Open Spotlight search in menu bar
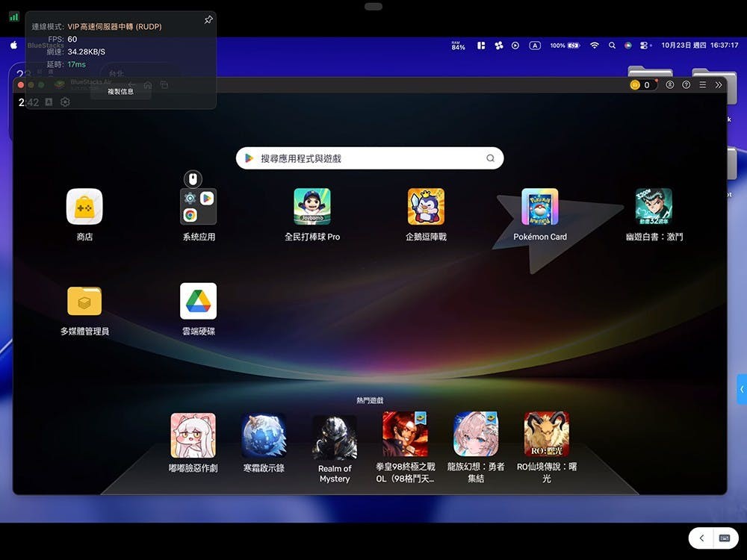The image size is (747, 560). tap(613, 46)
